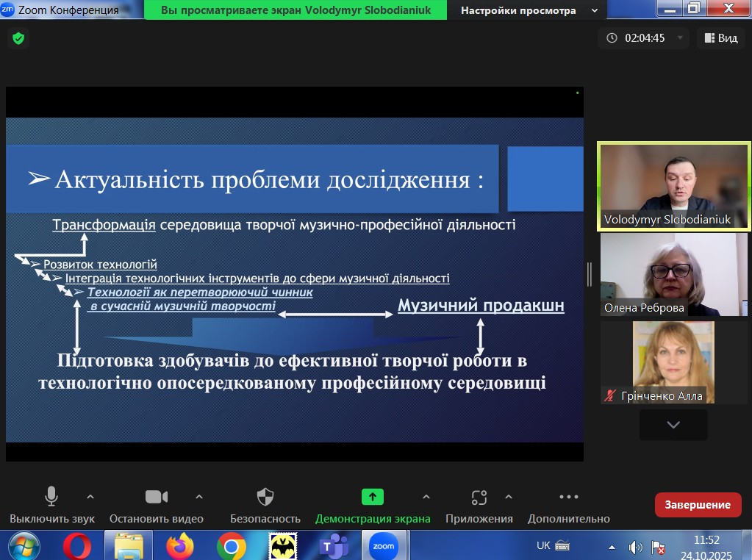Open the Приложения apps icon
Screen dimensions: 752x560
pyautogui.click(x=479, y=498)
